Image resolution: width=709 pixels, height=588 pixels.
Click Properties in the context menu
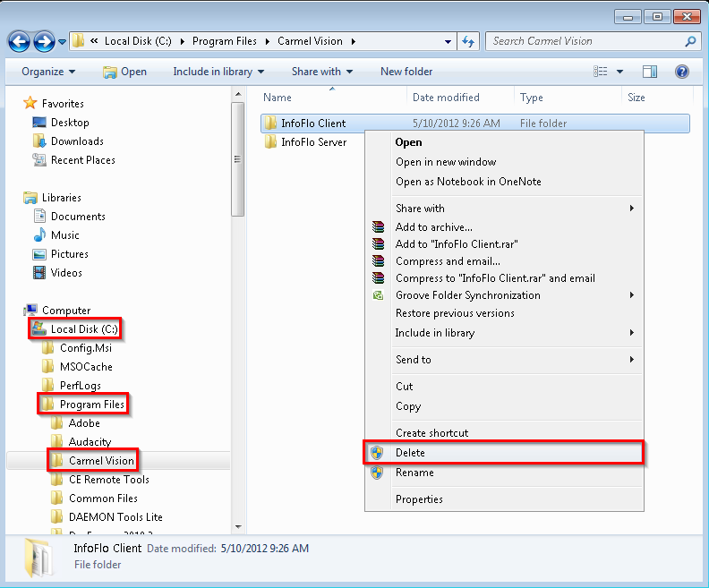tap(419, 499)
